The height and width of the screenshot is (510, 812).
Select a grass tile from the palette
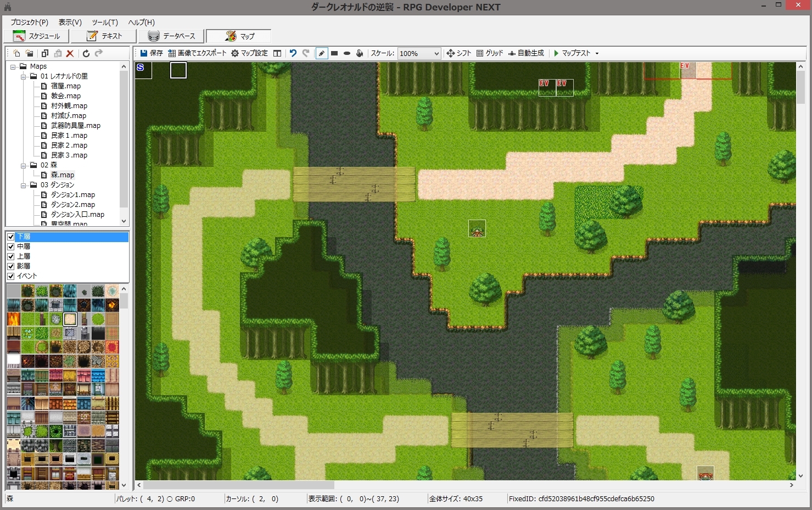point(28,319)
